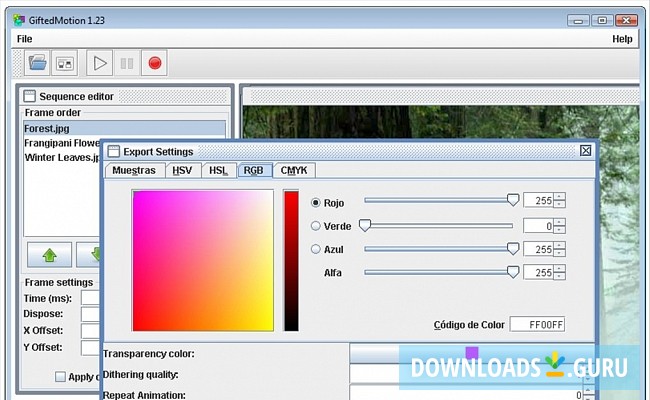Screen dimensions: 650x400
Task: Click the Rojo slider handle
Action: pyautogui.click(x=513, y=200)
